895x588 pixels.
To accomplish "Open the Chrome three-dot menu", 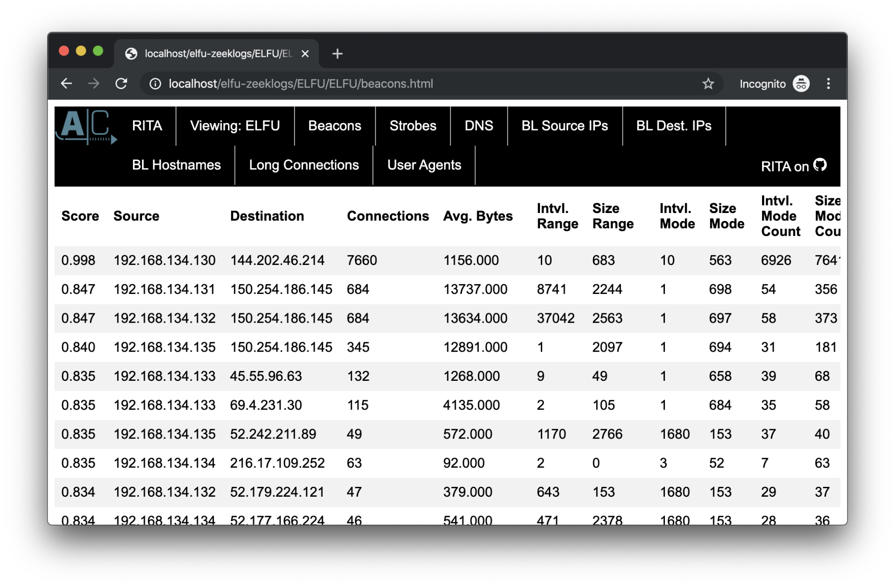I will pyautogui.click(x=828, y=84).
